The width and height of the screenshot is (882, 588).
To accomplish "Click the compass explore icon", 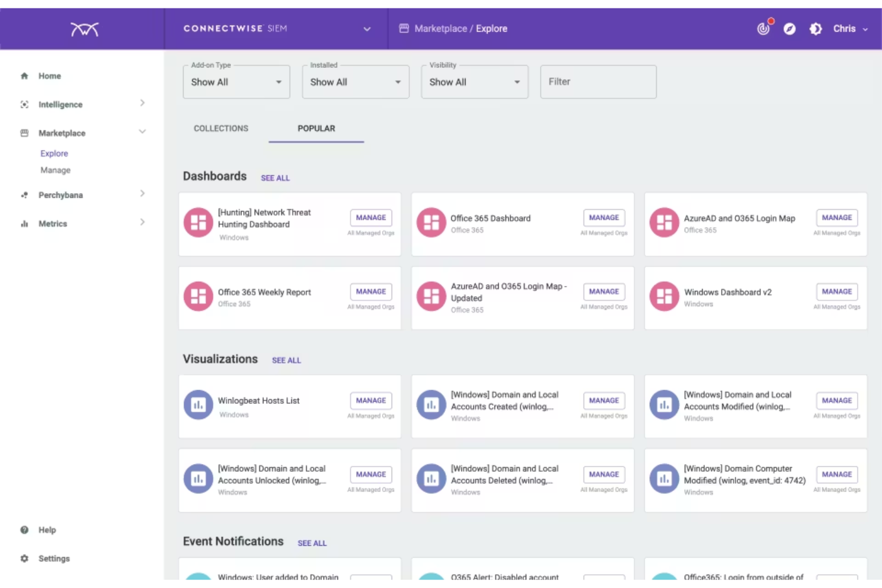I will (x=790, y=29).
